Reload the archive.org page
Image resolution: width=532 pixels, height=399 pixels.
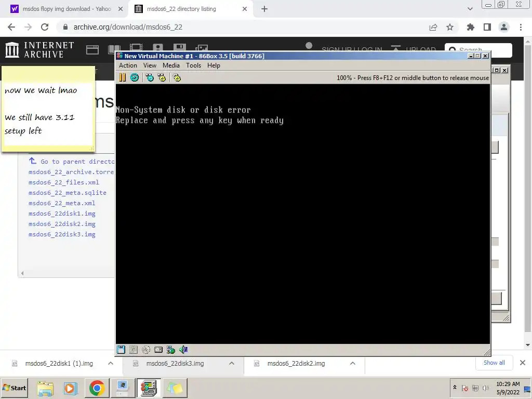[x=45, y=27]
